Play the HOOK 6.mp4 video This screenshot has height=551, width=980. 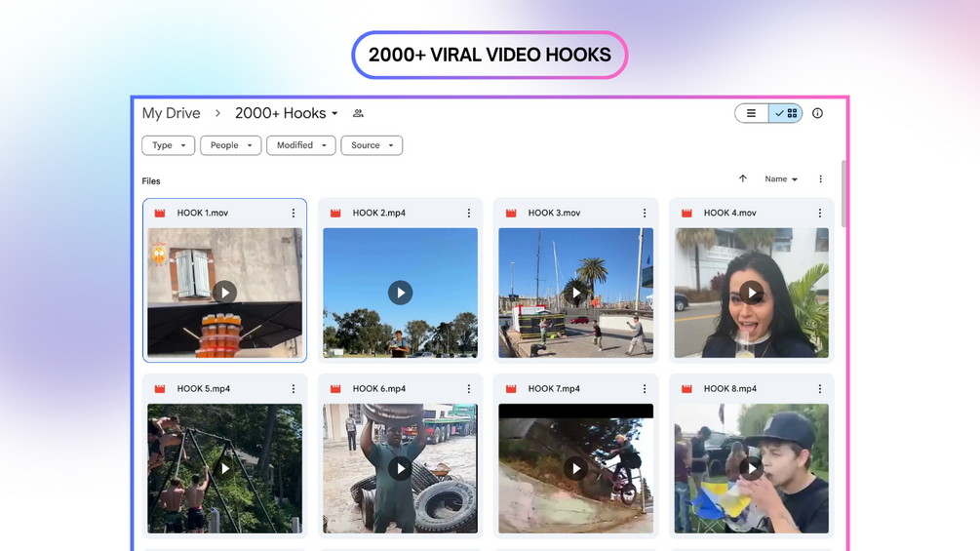point(400,468)
